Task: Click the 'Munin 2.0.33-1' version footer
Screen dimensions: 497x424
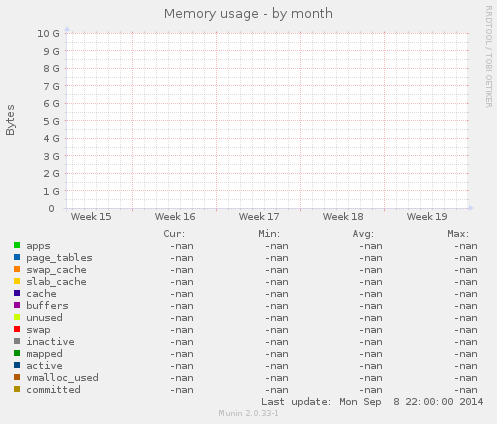Action: tap(248, 413)
